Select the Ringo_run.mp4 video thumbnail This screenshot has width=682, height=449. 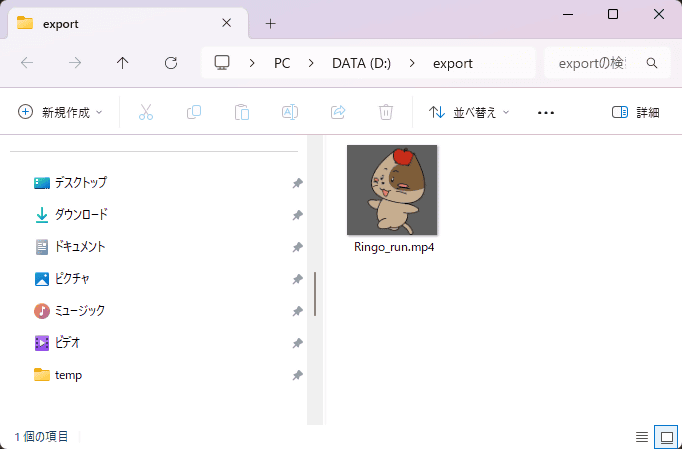(393, 190)
